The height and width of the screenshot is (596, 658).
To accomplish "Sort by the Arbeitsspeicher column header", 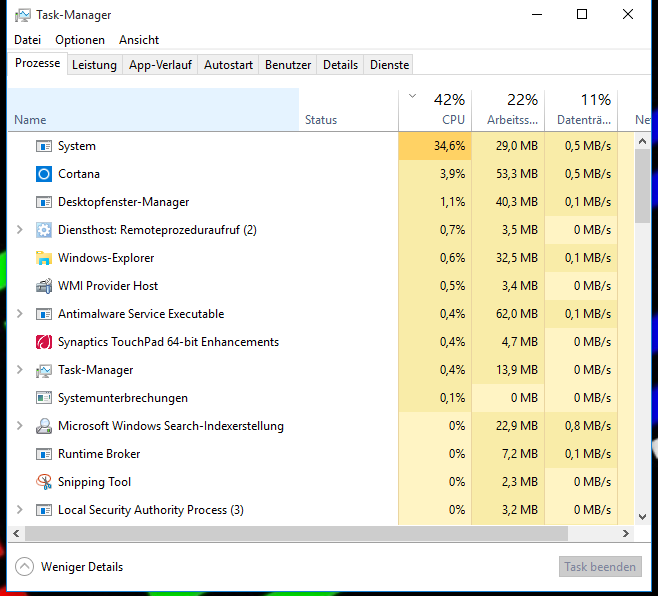I will pyautogui.click(x=508, y=110).
